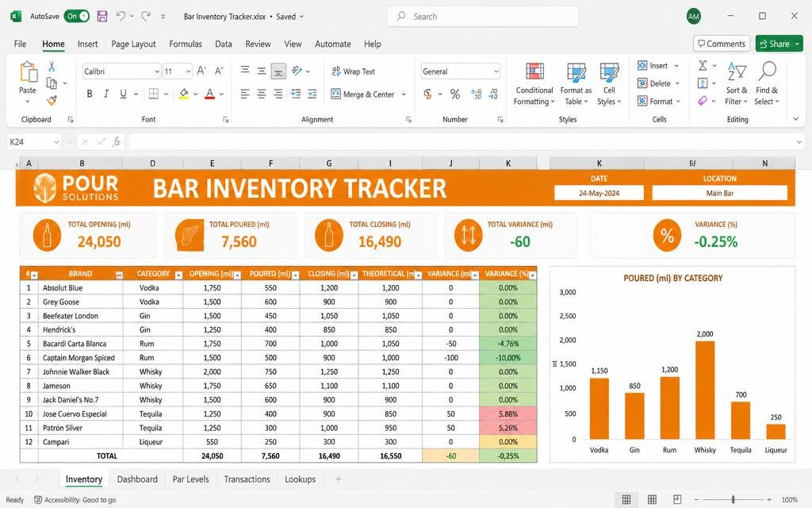The width and height of the screenshot is (812, 508).
Task: Open the BRAND column filter dropdown
Action: pyautogui.click(x=119, y=275)
